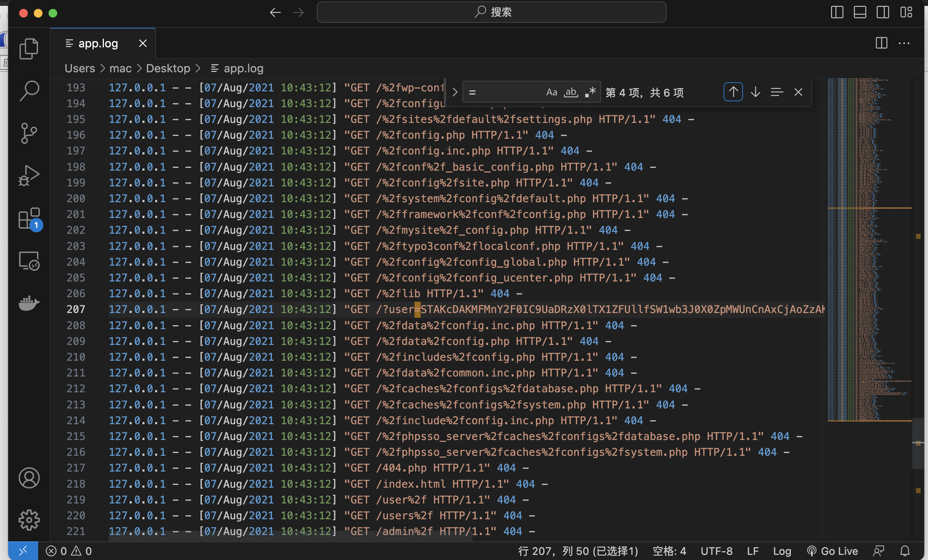This screenshot has width=928, height=560.
Task: Toggle bottom panel layout icon
Action: pos(860,12)
